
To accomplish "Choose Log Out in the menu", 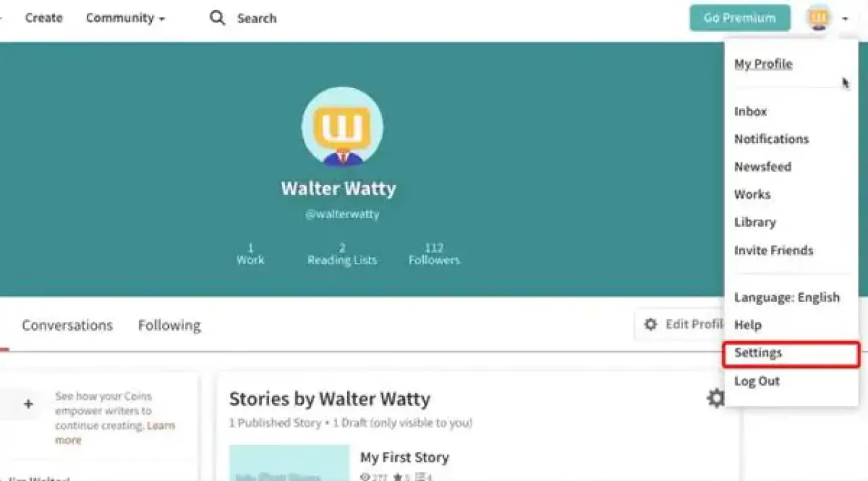I will tap(757, 381).
